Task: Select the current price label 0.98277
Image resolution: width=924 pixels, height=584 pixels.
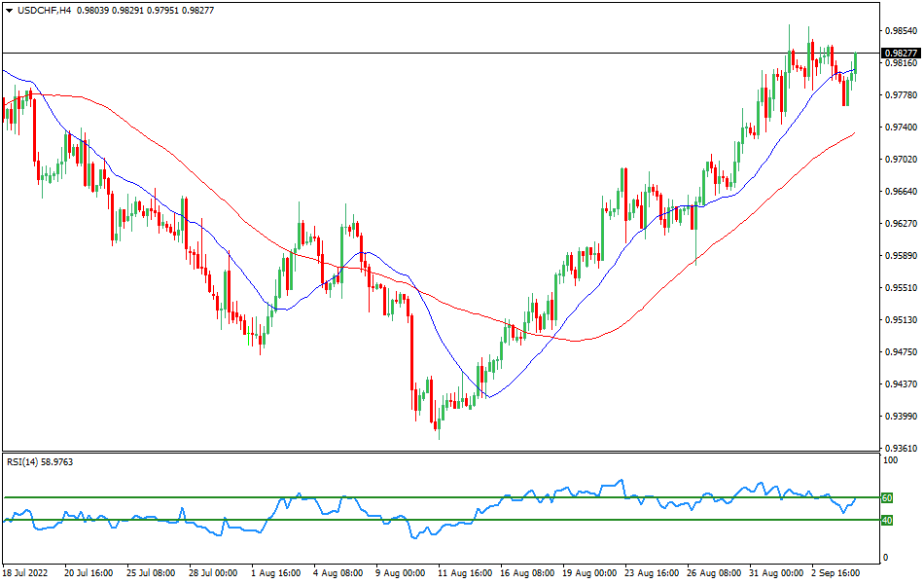Action: pyautogui.click(x=900, y=54)
